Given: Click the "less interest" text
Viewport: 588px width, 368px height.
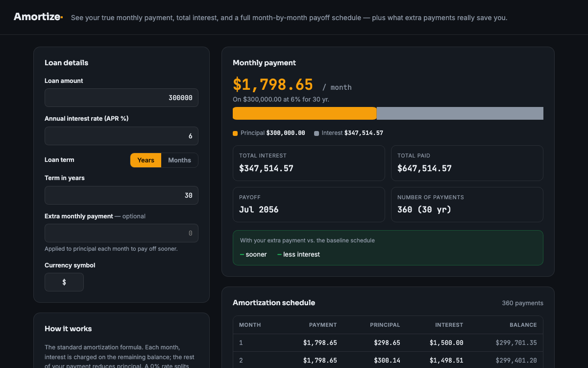Looking at the screenshot, I should click(301, 255).
